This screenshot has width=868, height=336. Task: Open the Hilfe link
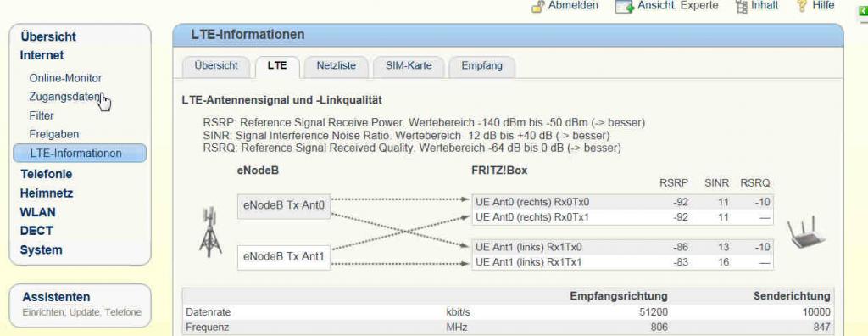823,5
